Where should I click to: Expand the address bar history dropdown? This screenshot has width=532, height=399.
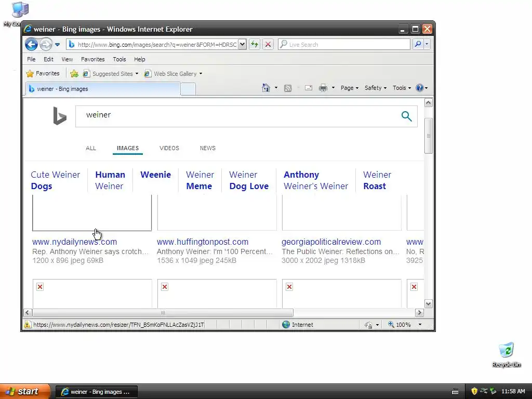(x=242, y=44)
